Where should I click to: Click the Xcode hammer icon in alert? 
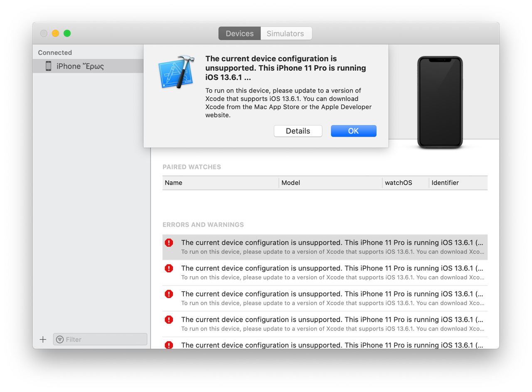click(x=176, y=72)
